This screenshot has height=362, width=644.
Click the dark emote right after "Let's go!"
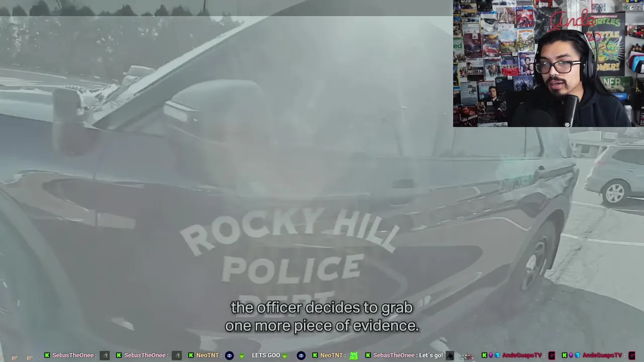click(x=450, y=355)
